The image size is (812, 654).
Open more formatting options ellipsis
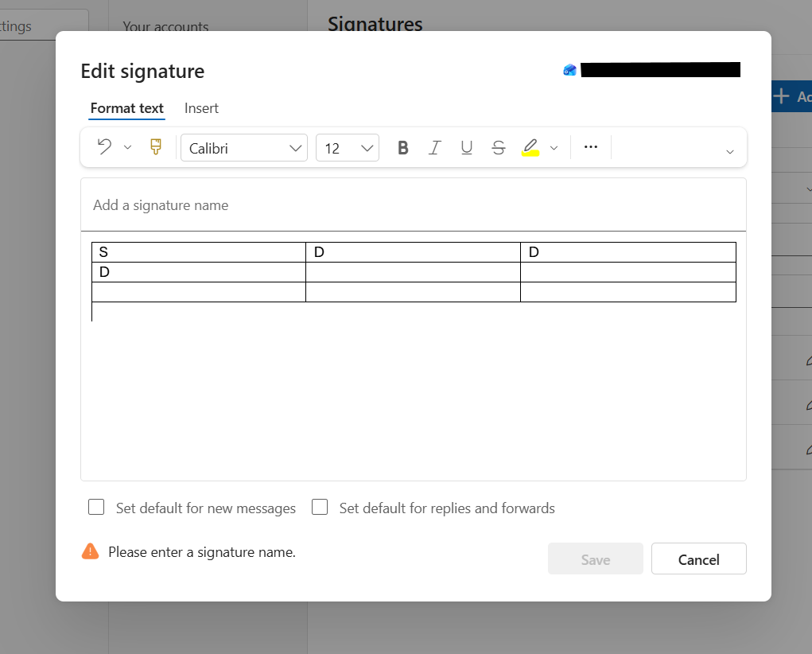tap(591, 147)
